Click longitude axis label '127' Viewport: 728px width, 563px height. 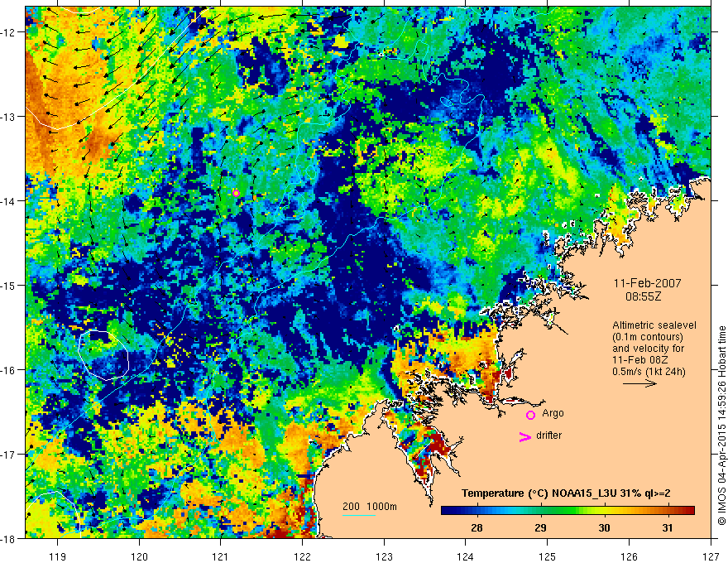point(711,556)
